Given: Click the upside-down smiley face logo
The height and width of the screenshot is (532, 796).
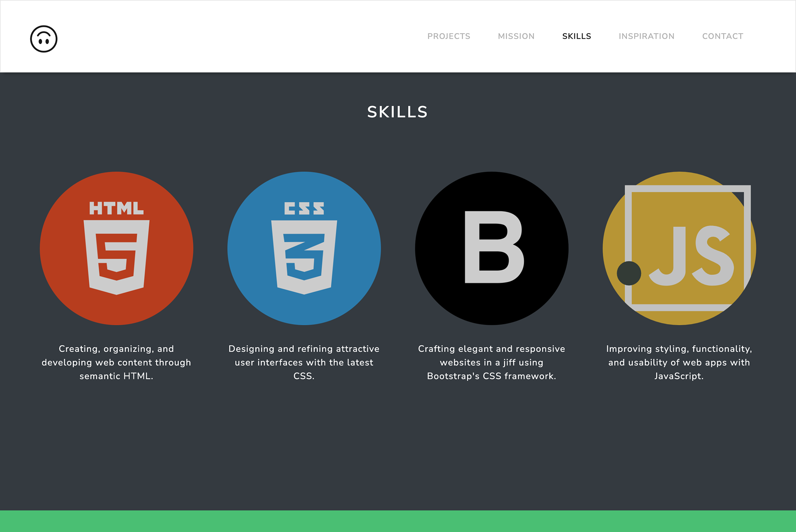Looking at the screenshot, I should [x=44, y=39].
